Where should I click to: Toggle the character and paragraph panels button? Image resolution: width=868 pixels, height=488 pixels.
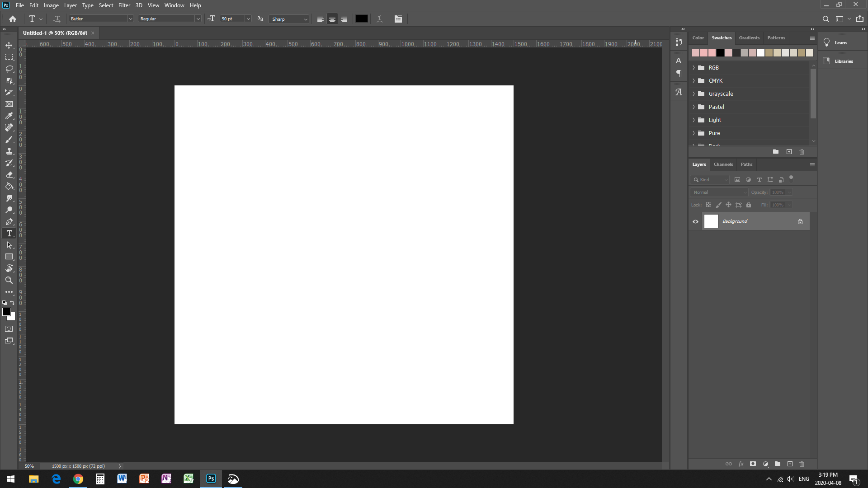click(398, 19)
